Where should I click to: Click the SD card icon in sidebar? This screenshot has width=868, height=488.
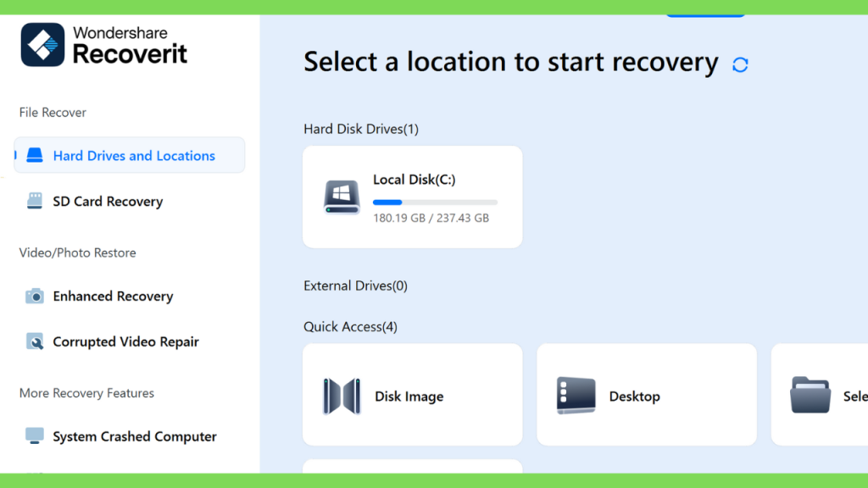coord(34,201)
